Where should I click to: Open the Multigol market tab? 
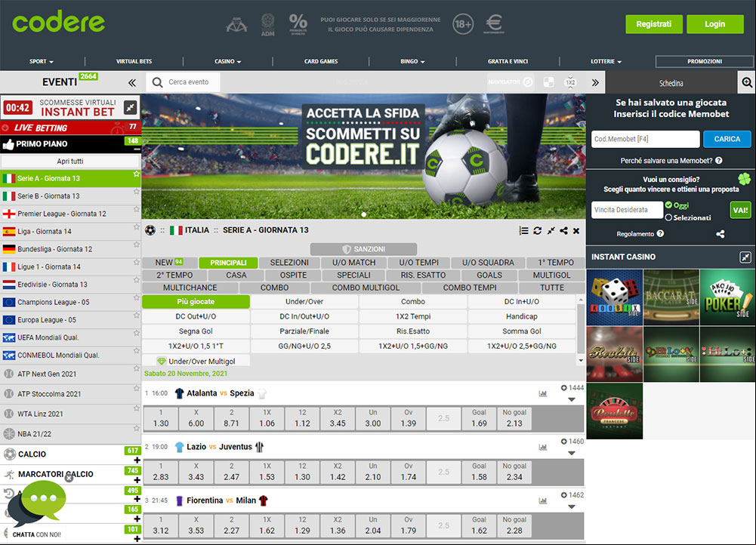point(551,276)
